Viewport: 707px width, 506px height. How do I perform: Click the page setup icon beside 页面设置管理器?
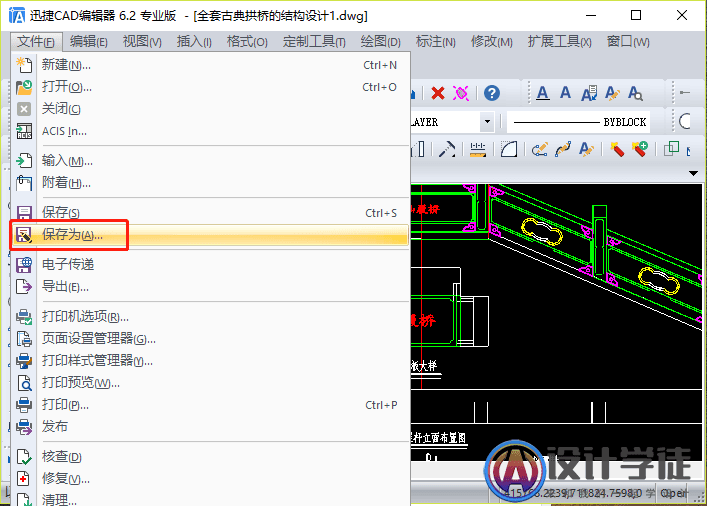coord(24,339)
